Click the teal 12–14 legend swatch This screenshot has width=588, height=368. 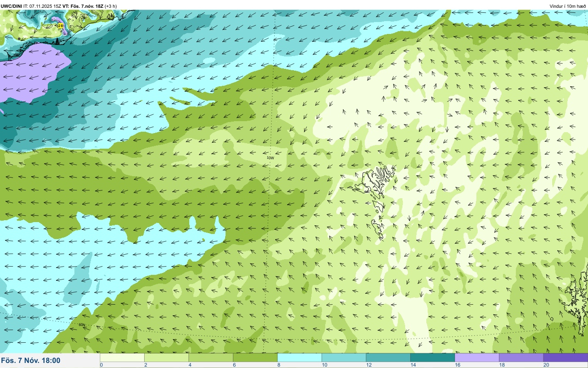point(388,357)
